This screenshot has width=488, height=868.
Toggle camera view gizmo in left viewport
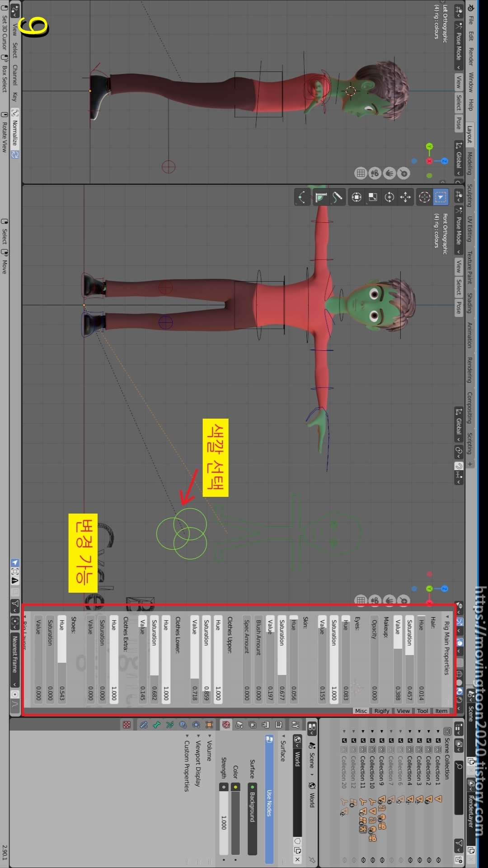[x=375, y=173]
